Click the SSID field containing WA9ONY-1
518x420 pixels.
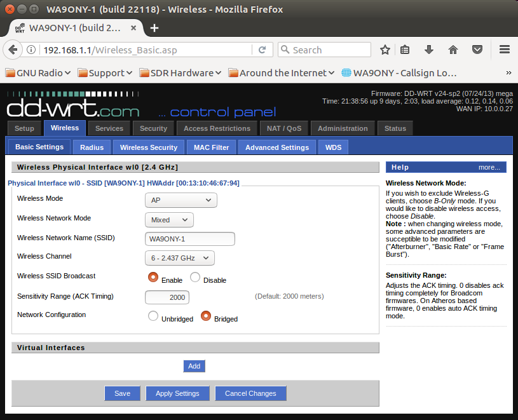click(190, 239)
